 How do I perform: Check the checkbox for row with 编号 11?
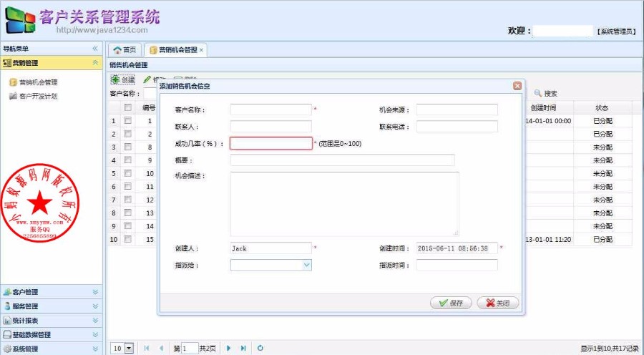pos(128,186)
